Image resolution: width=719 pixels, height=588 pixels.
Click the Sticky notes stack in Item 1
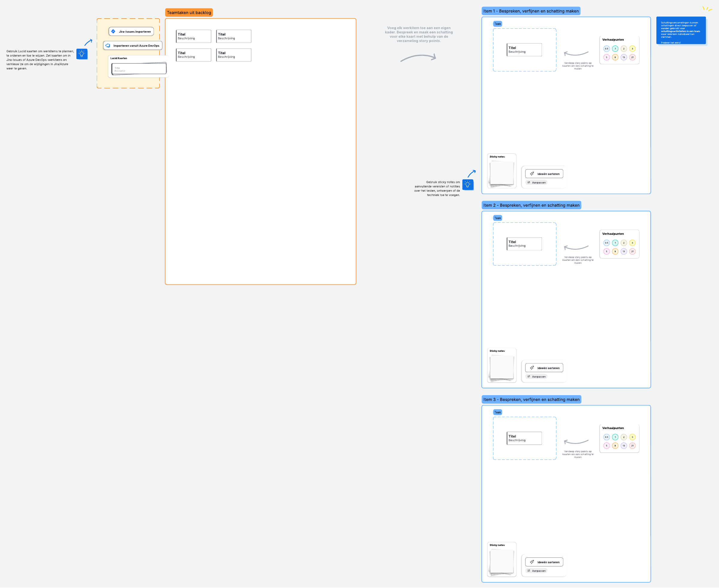pyautogui.click(x=502, y=173)
